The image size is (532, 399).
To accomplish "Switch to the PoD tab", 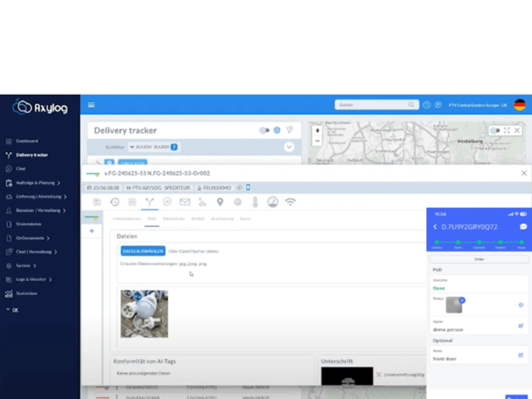I will click(x=152, y=219).
